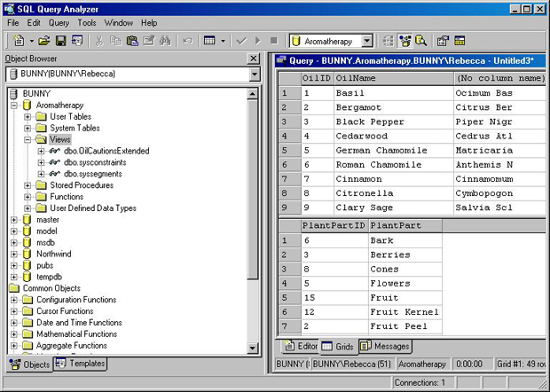Click the Save Query floppy disk icon
The image size is (550, 392).
coord(60,41)
